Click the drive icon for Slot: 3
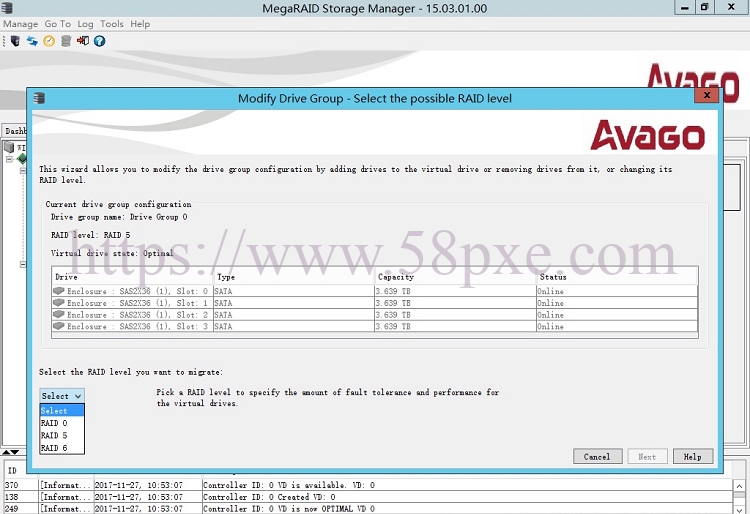The image size is (750, 514). (59, 326)
